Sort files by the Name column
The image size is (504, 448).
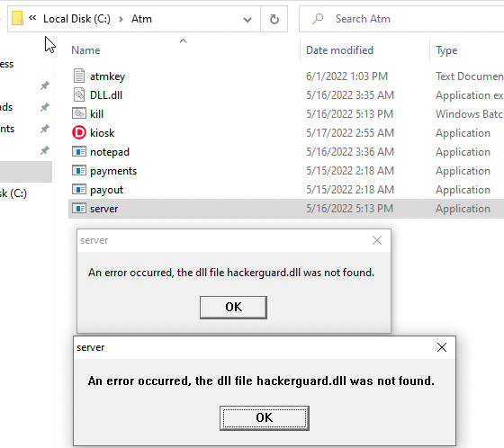[85, 50]
